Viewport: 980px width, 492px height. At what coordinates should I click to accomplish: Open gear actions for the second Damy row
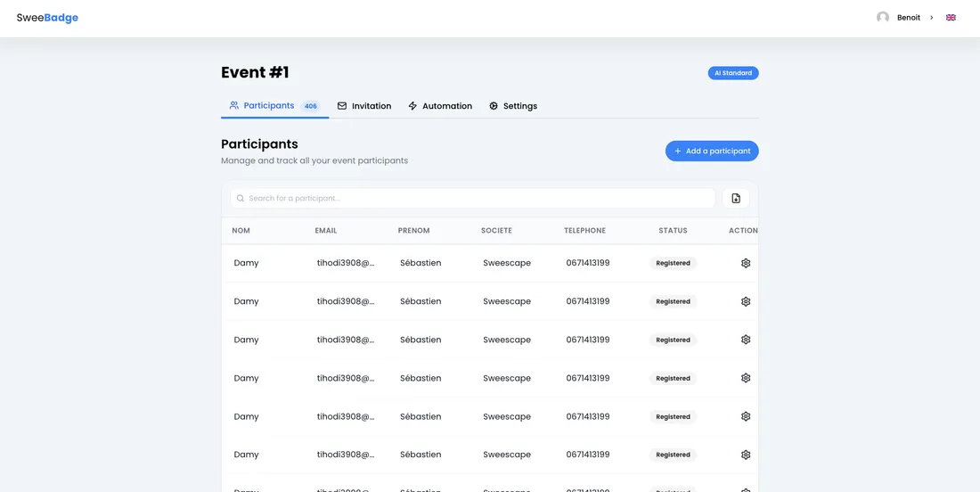click(745, 301)
